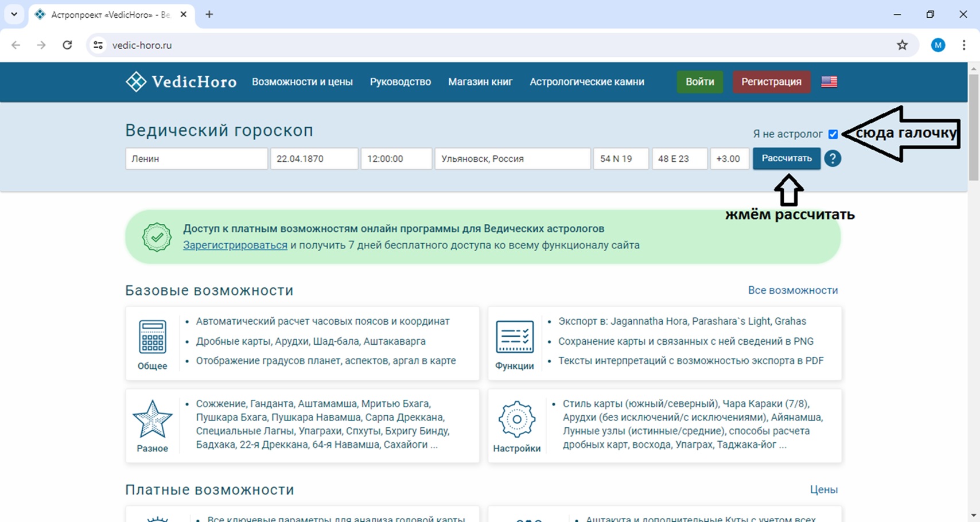Bookmark the page with the star icon
980x522 pixels.
(x=902, y=45)
